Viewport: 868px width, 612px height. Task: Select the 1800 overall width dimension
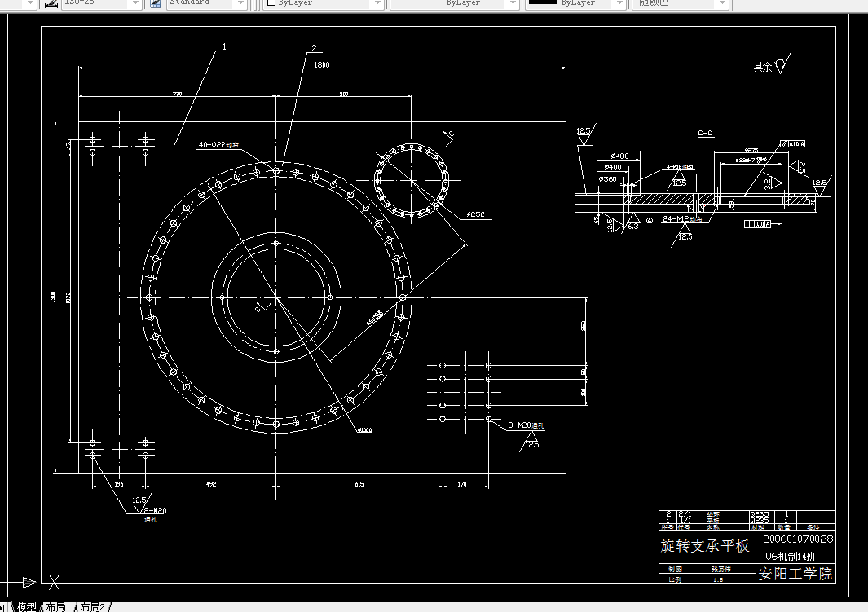tap(322, 64)
